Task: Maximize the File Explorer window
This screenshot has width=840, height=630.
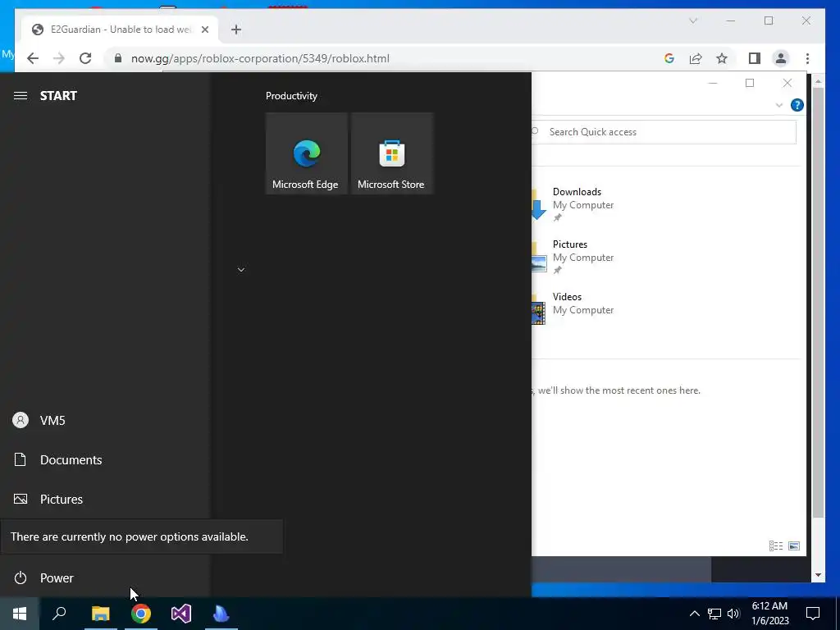Action: point(750,83)
